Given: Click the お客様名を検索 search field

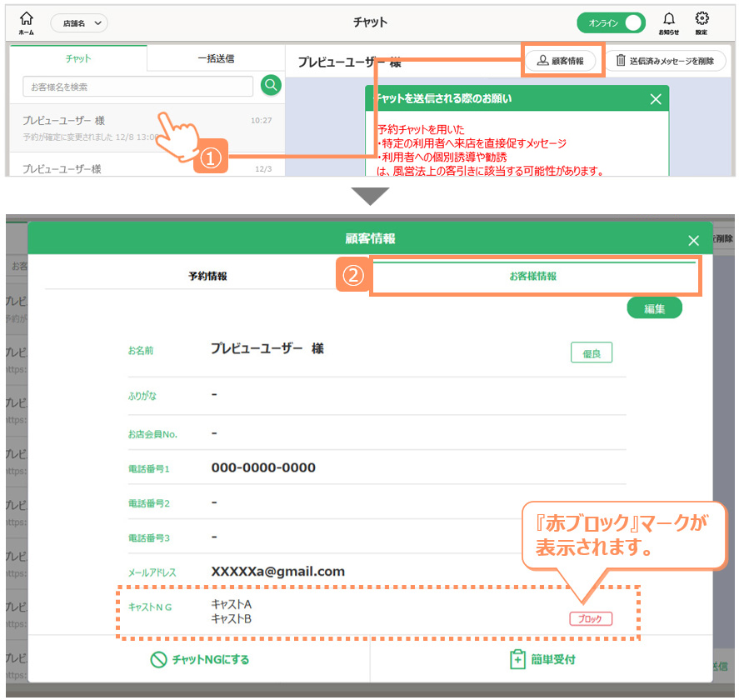Looking at the screenshot, I should coord(137,87).
